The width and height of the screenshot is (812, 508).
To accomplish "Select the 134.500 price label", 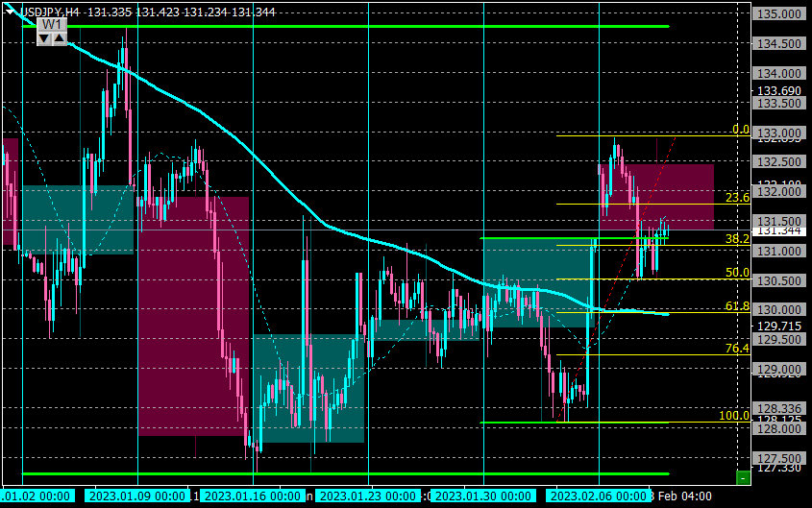I will coord(779,43).
